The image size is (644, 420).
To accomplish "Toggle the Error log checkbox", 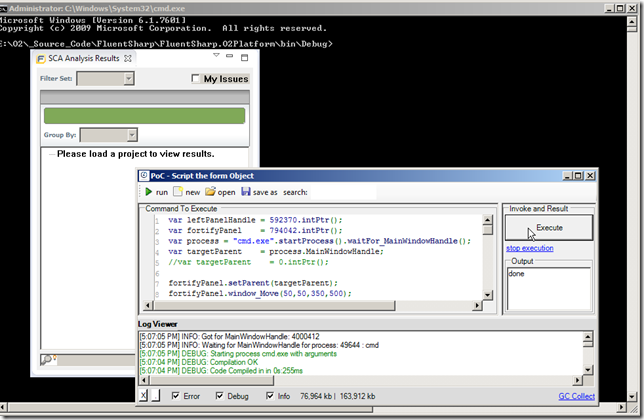I will (176, 396).
